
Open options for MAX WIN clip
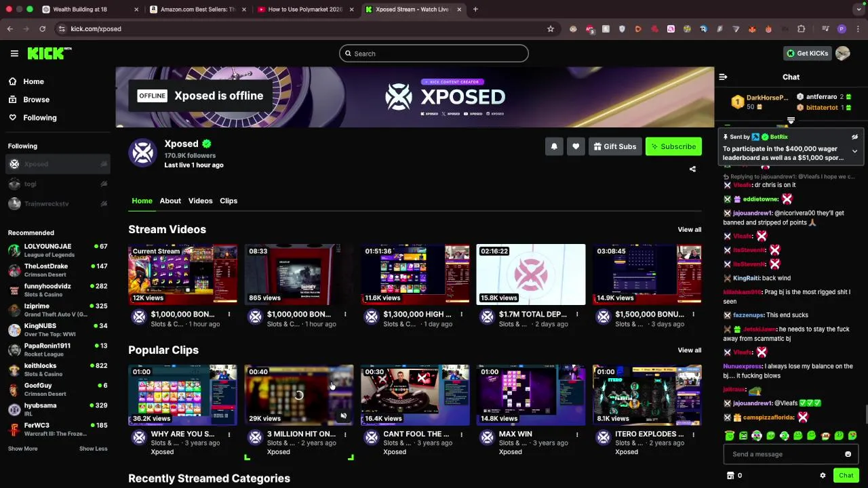click(x=577, y=434)
